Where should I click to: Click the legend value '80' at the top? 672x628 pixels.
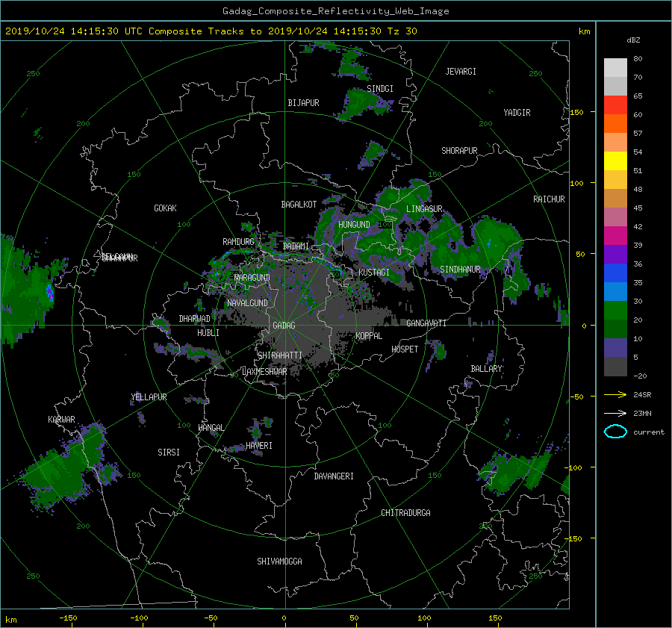638,59
